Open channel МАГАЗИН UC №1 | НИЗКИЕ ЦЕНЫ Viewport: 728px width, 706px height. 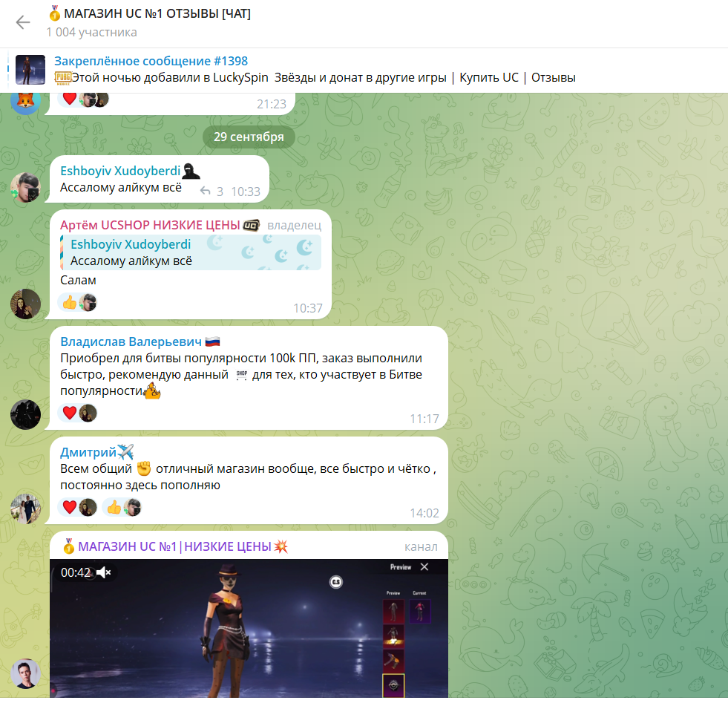(x=174, y=546)
